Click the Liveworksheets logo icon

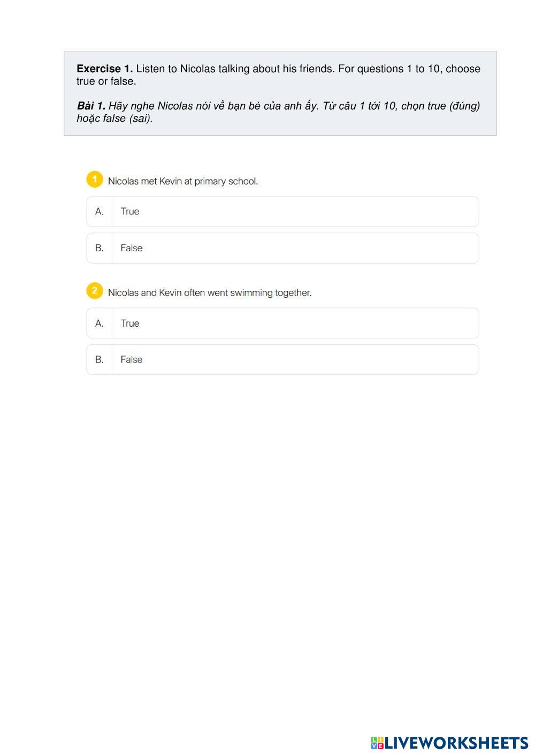click(x=377, y=743)
